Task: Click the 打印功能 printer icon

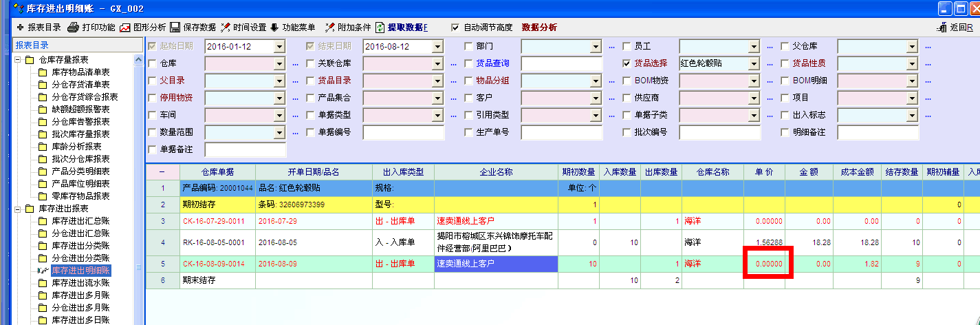Action: tap(73, 28)
